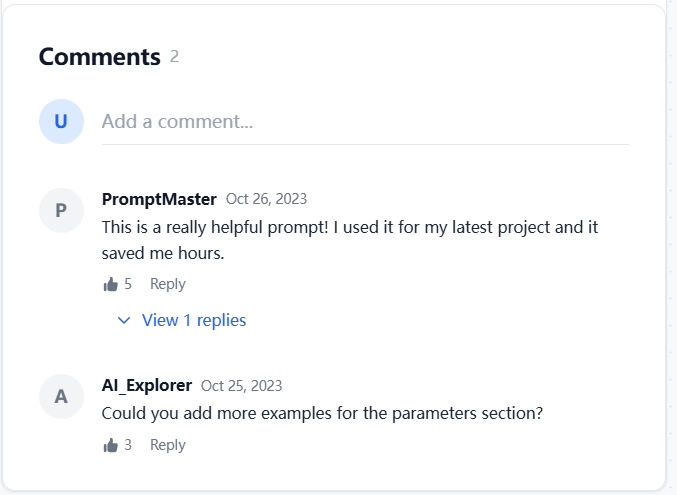The height and width of the screenshot is (495, 677).
Task: Open the PromptMaster username link
Action: (159, 199)
